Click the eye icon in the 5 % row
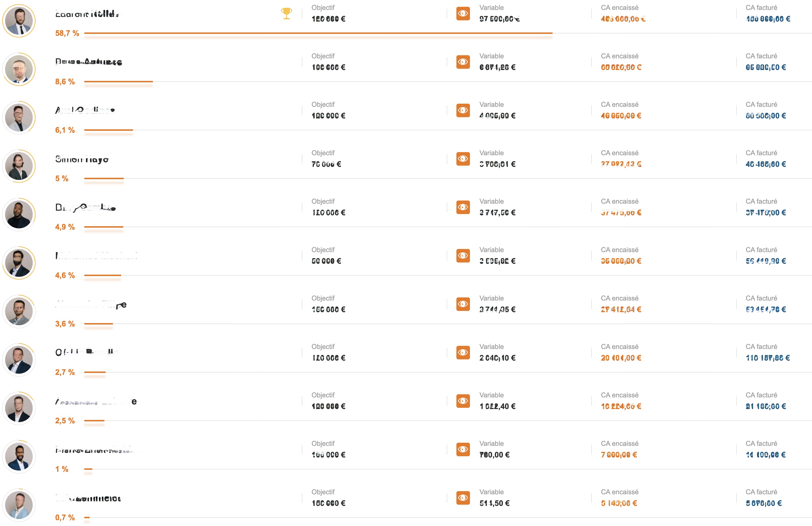The image size is (812, 526). [463, 159]
